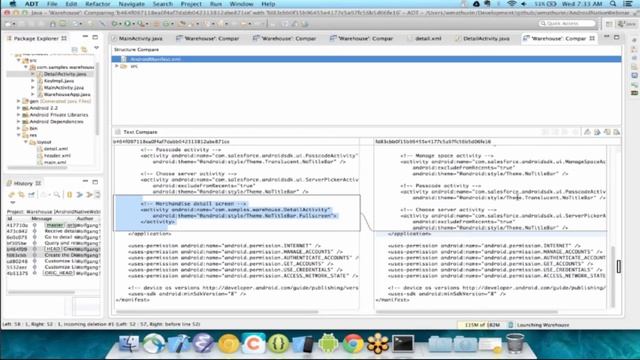Click the Refresh icon in History toolbar

[11, 195]
